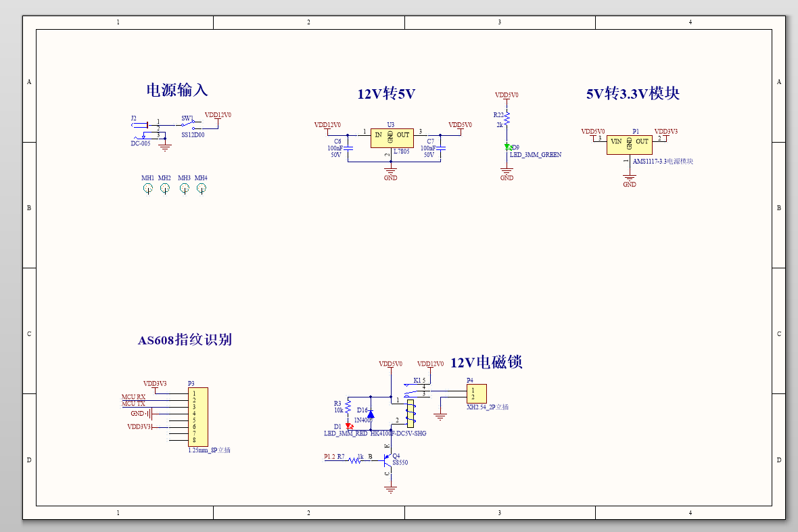
Task: Click the XH2.54_2P connector P4
Action: click(x=476, y=395)
